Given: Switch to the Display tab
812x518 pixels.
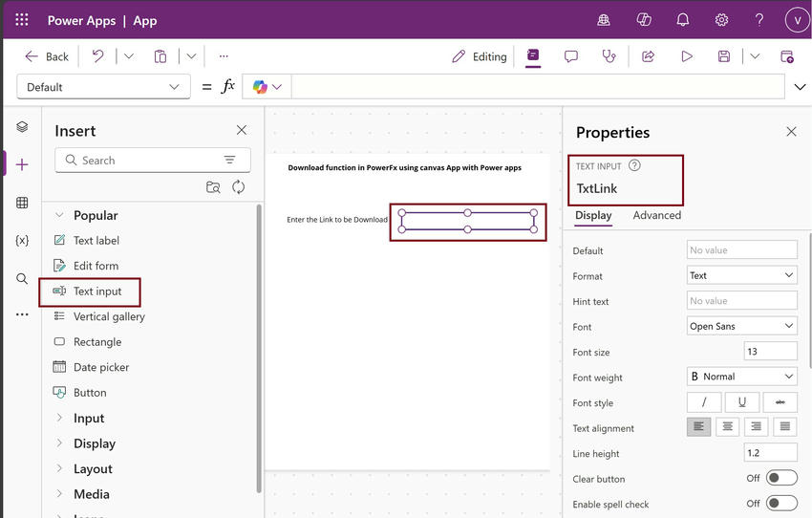Looking at the screenshot, I should pyautogui.click(x=593, y=215).
